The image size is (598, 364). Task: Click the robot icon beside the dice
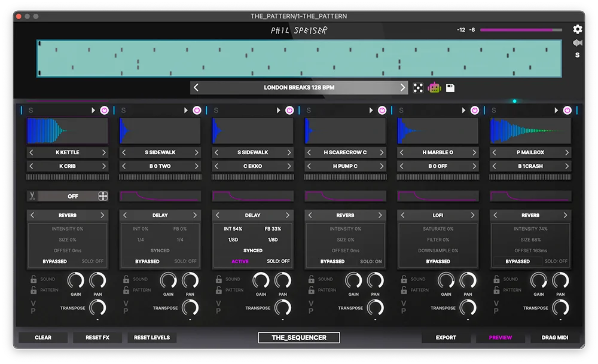pos(434,88)
